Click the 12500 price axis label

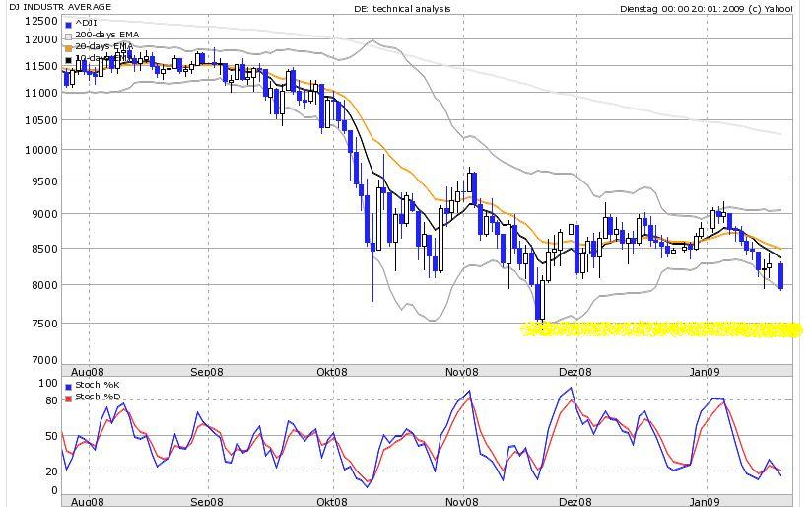pos(41,21)
